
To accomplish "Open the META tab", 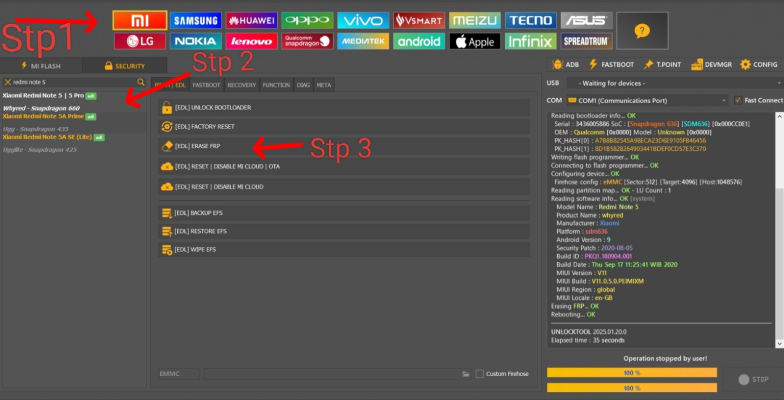I will pyautogui.click(x=324, y=85).
